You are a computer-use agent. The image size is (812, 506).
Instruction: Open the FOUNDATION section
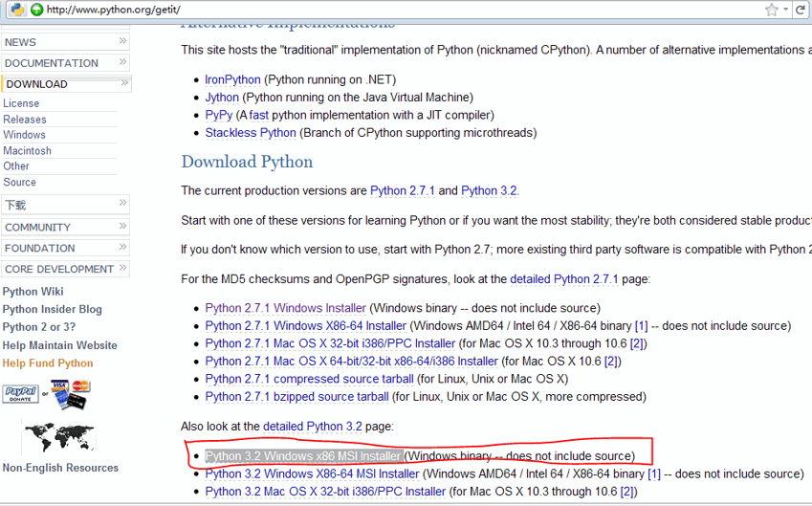[x=65, y=248]
